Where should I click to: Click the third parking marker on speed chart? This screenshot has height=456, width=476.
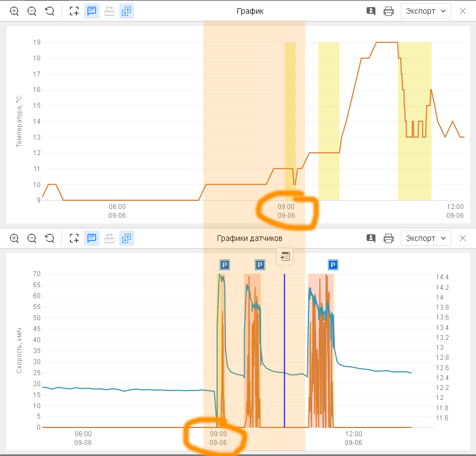click(x=333, y=265)
